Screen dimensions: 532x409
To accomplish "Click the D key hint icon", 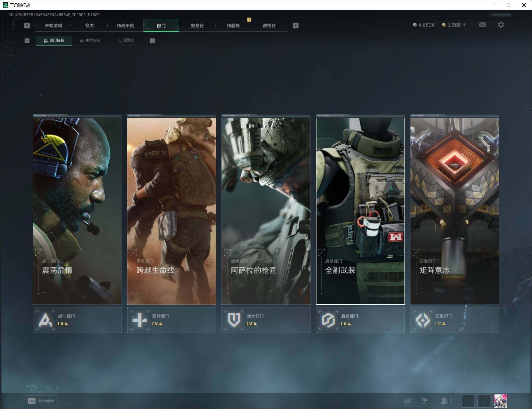I will point(152,41).
